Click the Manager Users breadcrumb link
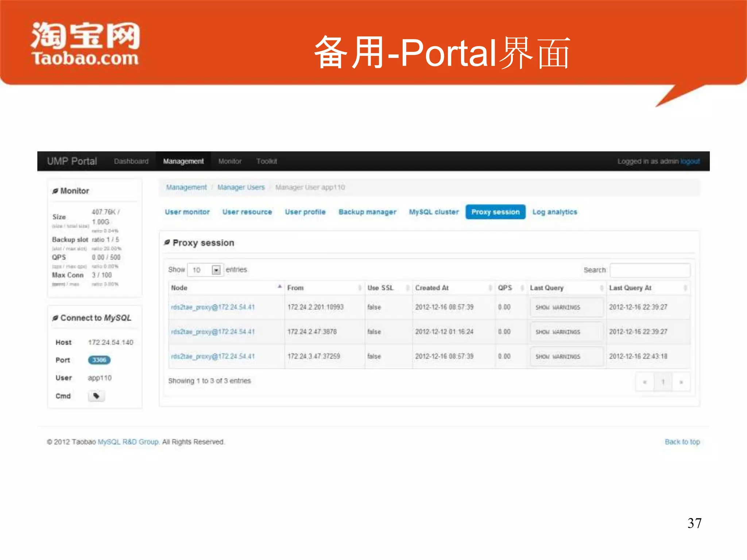Viewport: 747px width, 560px height. pos(241,187)
